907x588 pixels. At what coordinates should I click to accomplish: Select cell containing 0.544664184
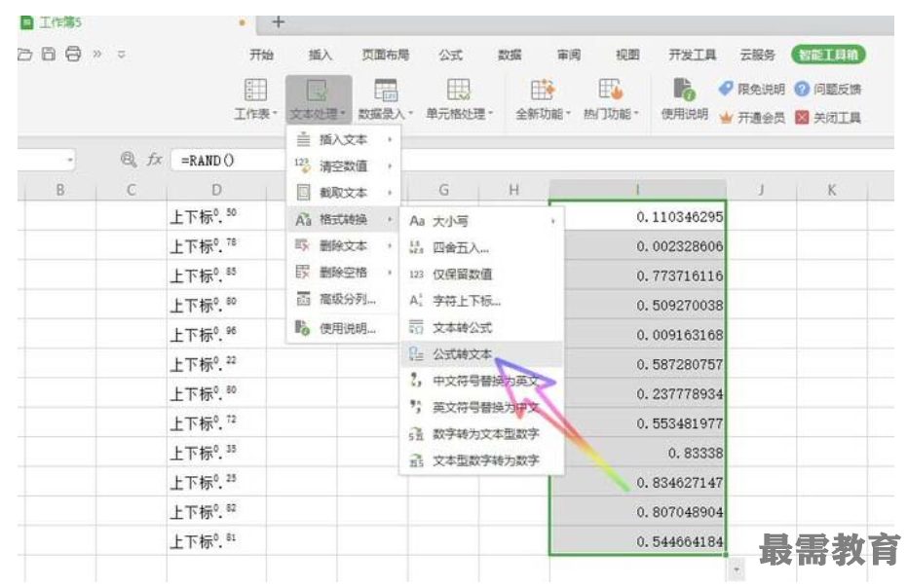click(x=637, y=541)
